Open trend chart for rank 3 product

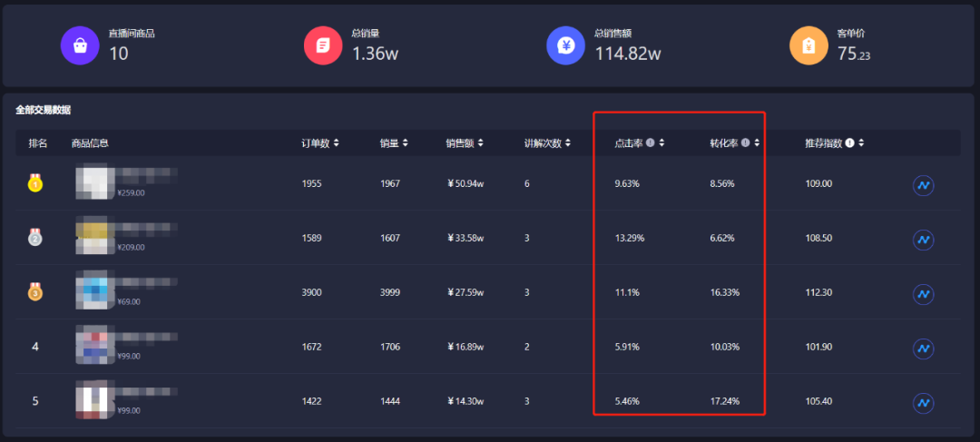pyautogui.click(x=923, y=294)
